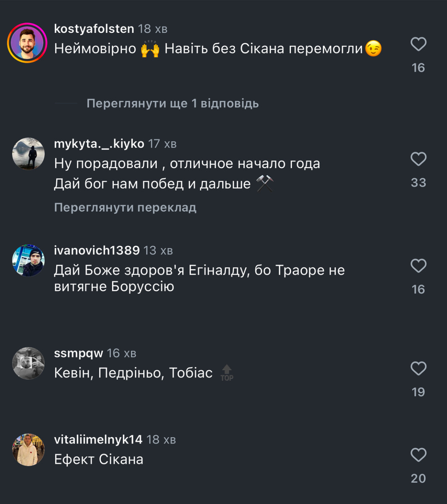This screenshot has width=447, height=504.
Task: Open the mykyta._.kiyko username link
Action: (x=99, y=144)
